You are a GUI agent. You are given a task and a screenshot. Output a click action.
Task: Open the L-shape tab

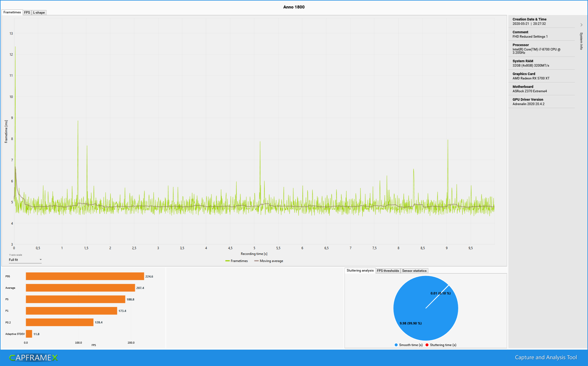pos(39,13)
